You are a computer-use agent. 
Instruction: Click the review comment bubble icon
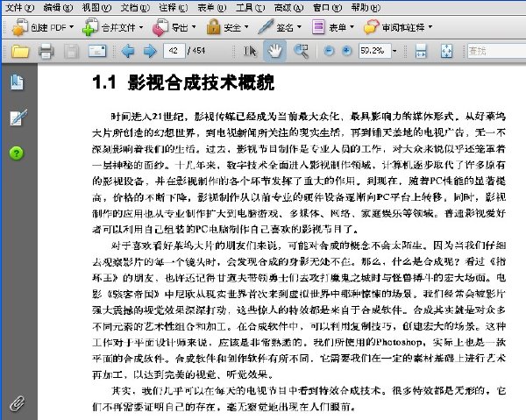[371, 27]
